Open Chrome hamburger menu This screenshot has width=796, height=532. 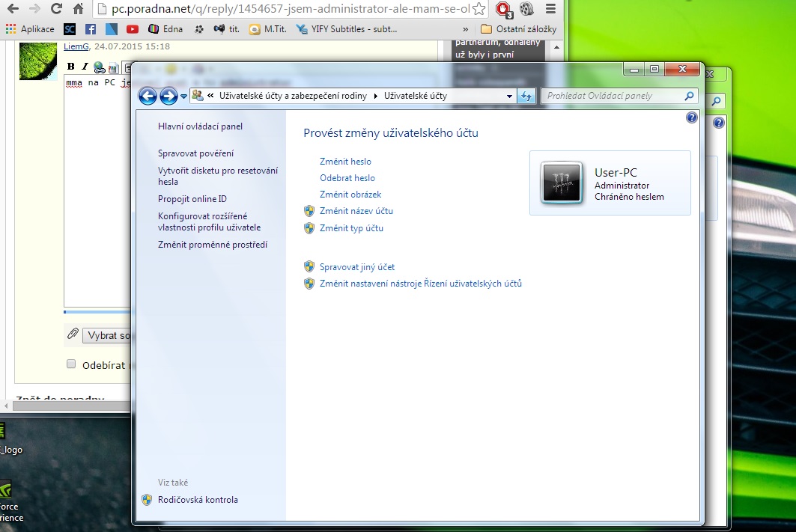tap(550, 9)
